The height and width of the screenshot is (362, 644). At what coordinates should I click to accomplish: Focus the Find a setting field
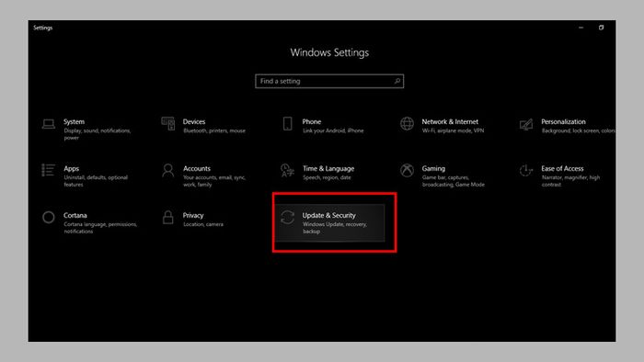tap(329, 81)
